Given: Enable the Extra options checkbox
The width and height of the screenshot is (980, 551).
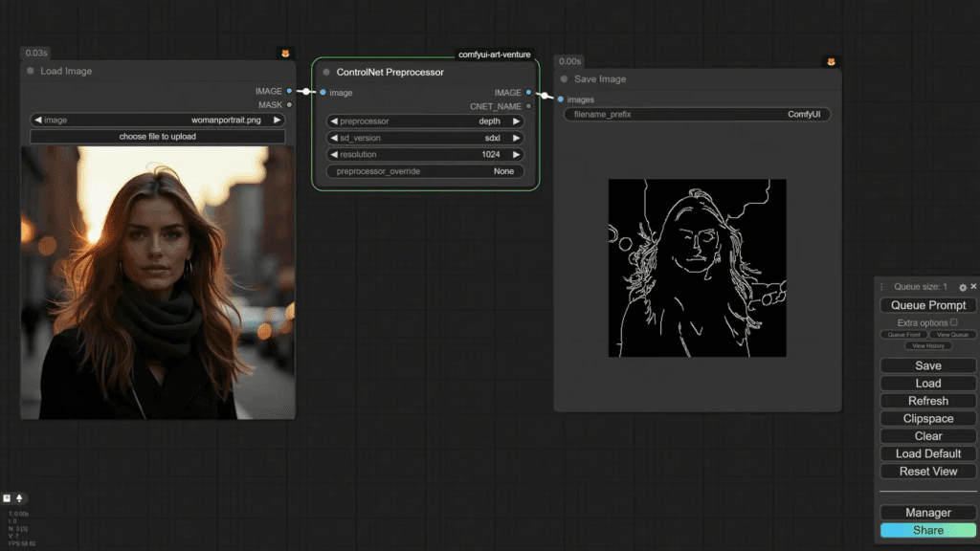Looking at the screenshot, I should click(953, 322).
